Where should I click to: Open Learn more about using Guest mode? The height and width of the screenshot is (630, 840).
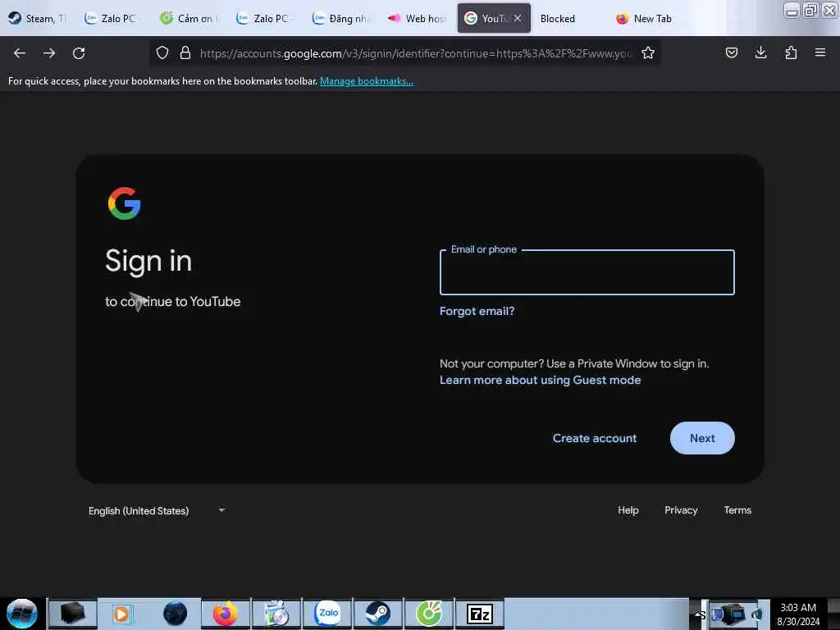point(540,380)
